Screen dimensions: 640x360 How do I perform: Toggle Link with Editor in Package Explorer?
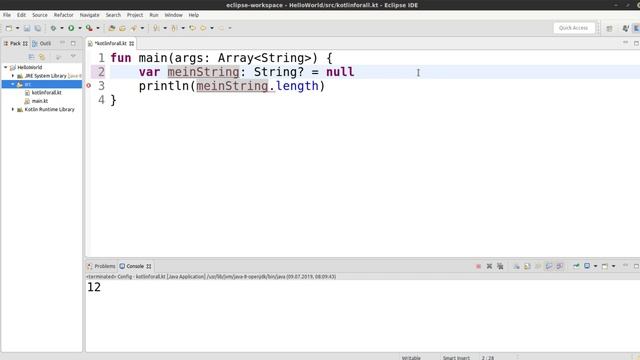tap(42, 57)
